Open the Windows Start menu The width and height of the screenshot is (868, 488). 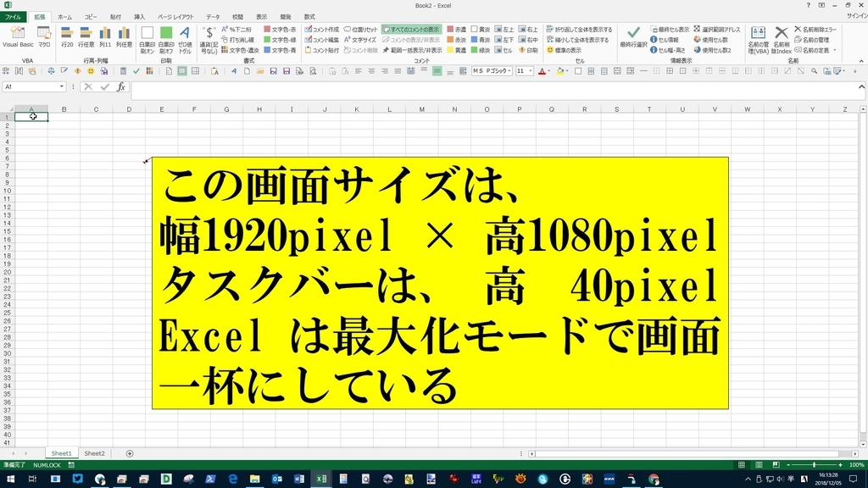(x=10, y=480)
